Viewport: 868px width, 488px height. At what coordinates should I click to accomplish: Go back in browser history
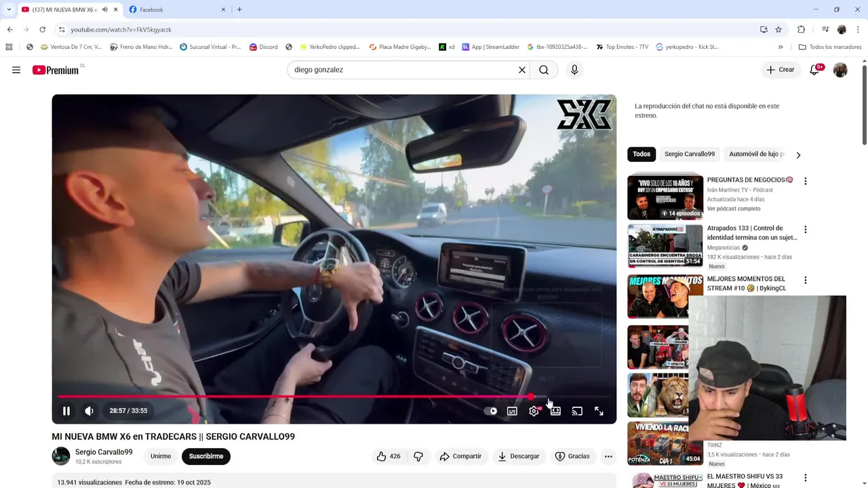point(10,30)
